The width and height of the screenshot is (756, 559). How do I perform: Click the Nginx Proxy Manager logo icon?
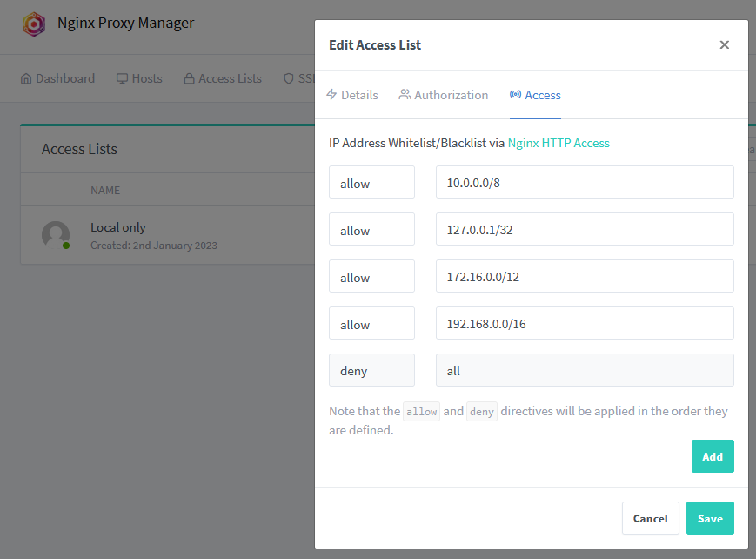tap(34, 24)
